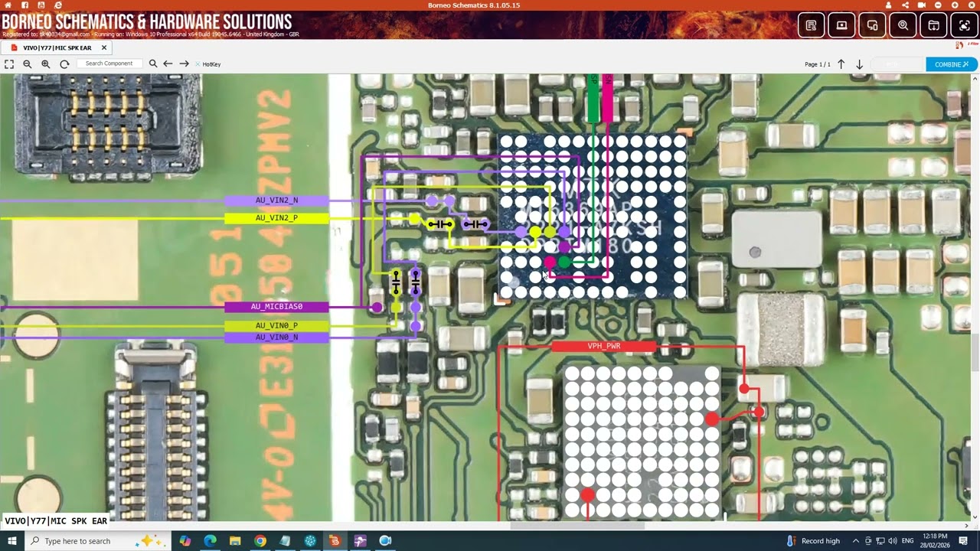Click the page up navigation arrow

[x=841, y=64]
